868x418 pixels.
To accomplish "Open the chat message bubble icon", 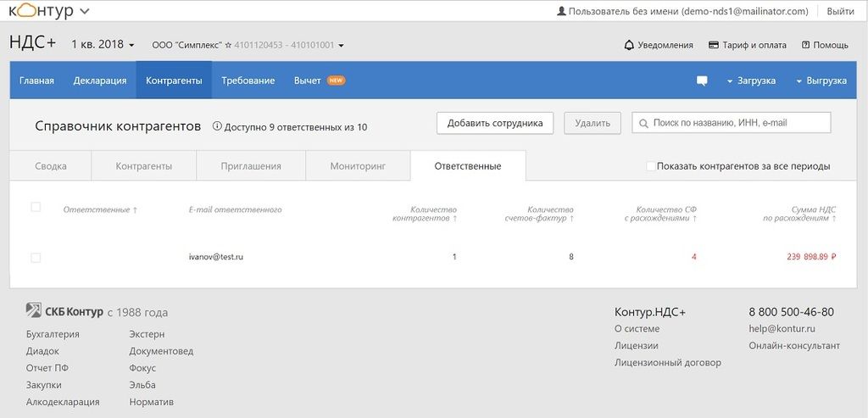I will 702,81.
